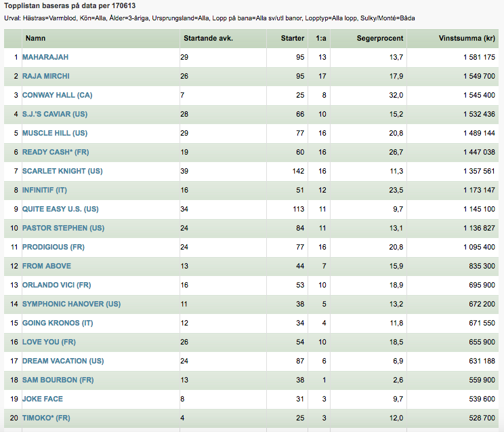Open PASTOR STEPHEN (US) link
504x432 pixels.
coord(63,229)
